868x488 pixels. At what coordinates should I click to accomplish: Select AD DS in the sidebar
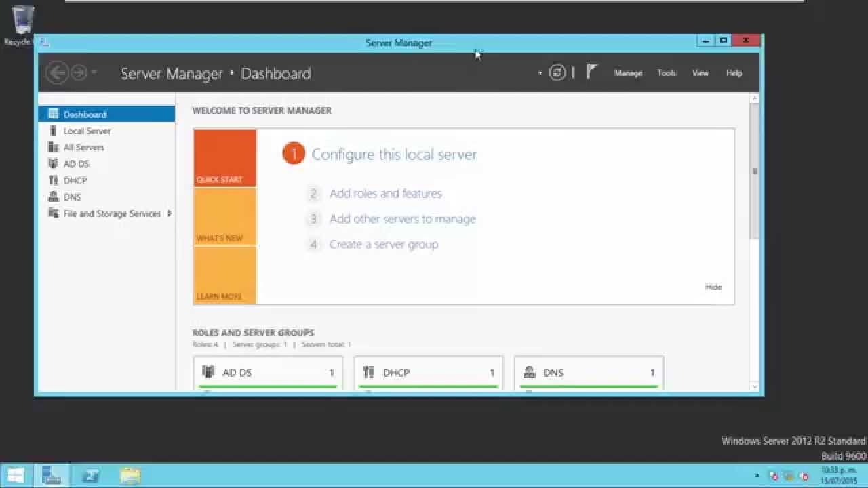pos(106,163)
